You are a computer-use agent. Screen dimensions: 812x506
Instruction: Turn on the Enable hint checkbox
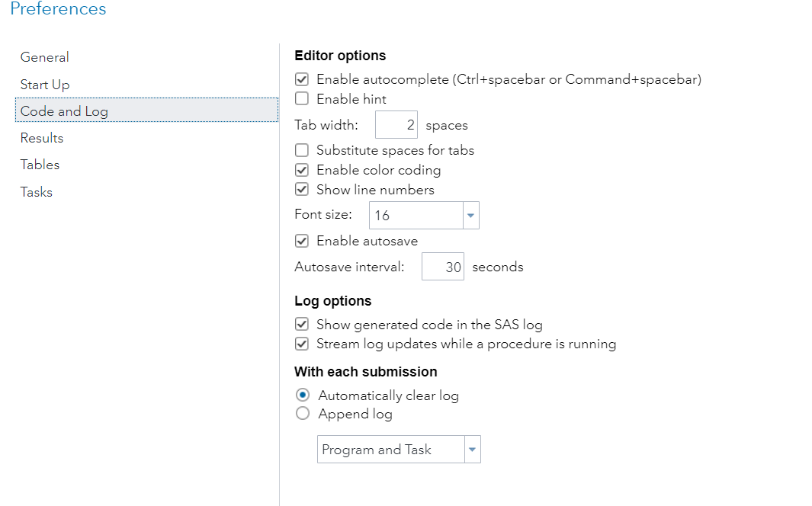pos(302,99)
